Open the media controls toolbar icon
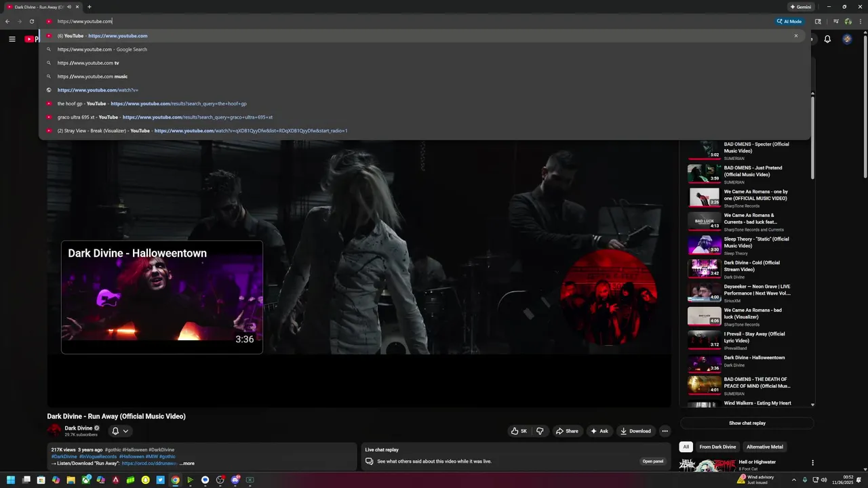 click(x=837, y=21)
